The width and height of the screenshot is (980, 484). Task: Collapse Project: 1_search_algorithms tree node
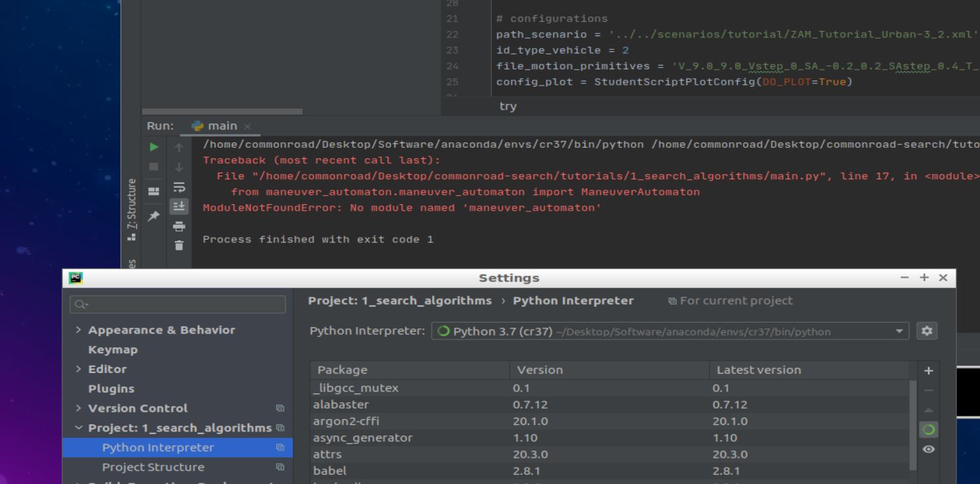pos(79,428)
